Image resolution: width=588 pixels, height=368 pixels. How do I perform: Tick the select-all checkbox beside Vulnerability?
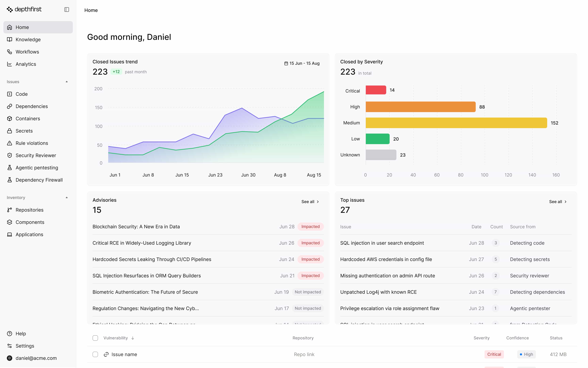pyautogui.click(x=95, y=338)
